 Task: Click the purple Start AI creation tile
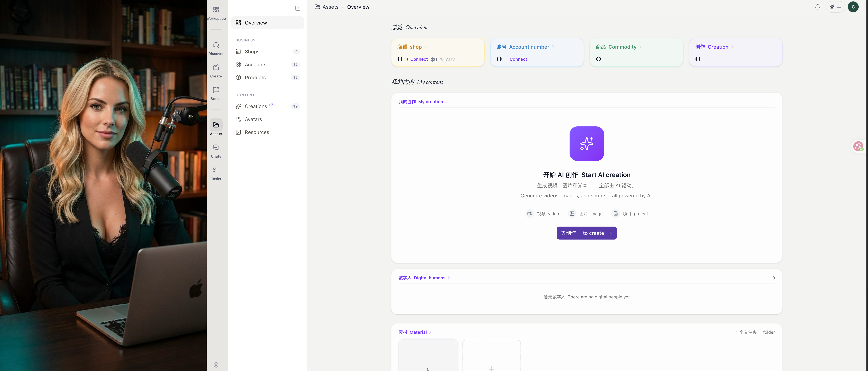586,144
